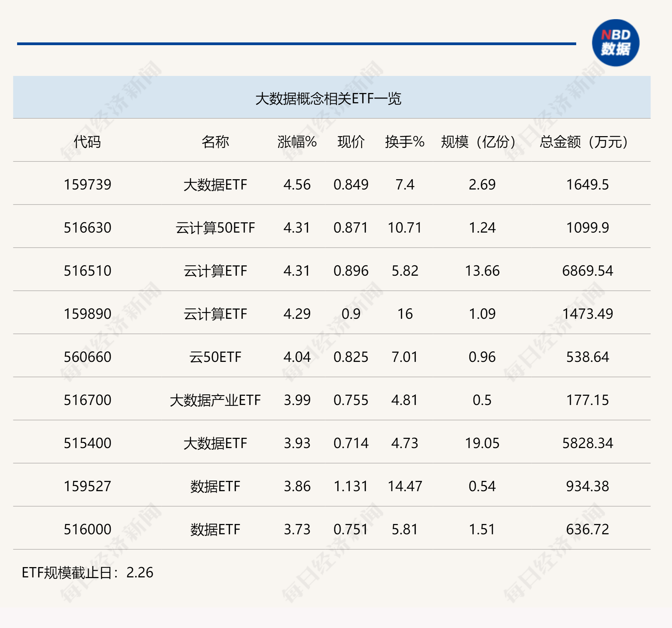Click 大数据ETF name in row 159739
The image size is (672, 628).
[215, 185]
